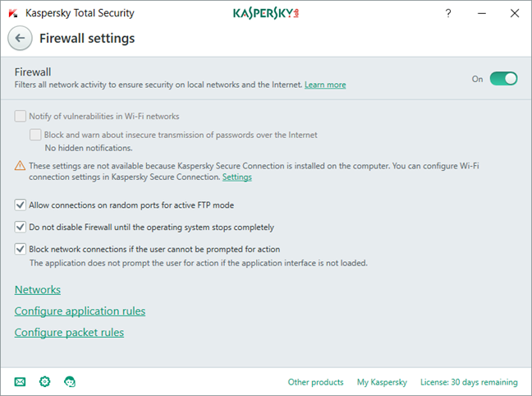Open the support agent face icon
532x396 pixels.
(70, 382)
